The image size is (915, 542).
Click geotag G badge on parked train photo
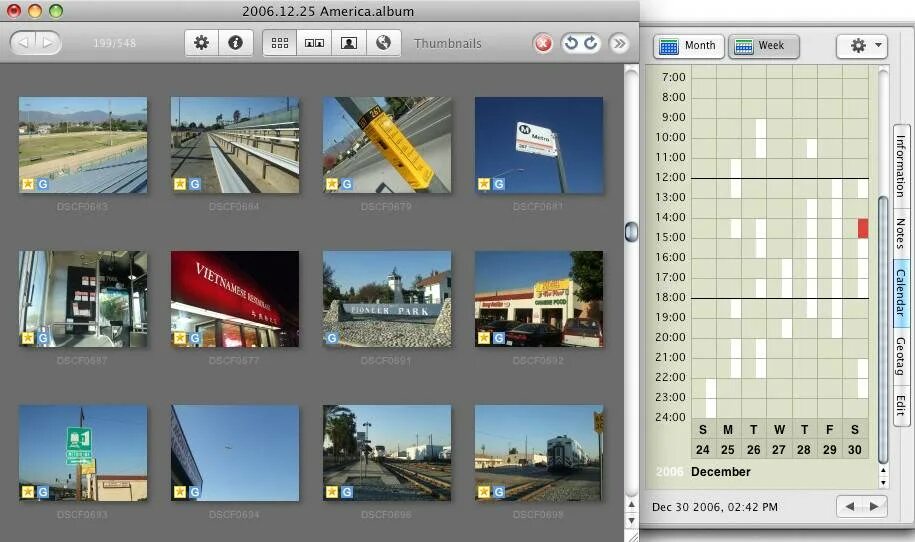click(x=499, y=492)
